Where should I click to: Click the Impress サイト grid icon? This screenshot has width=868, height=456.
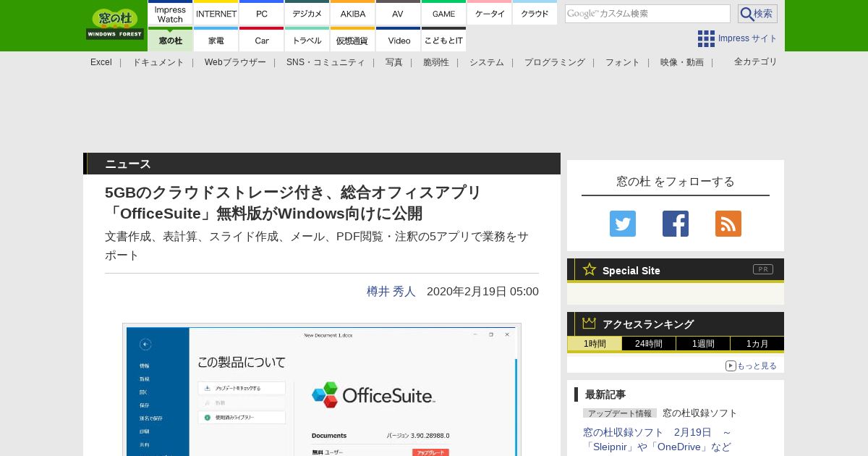click(706, 38)
